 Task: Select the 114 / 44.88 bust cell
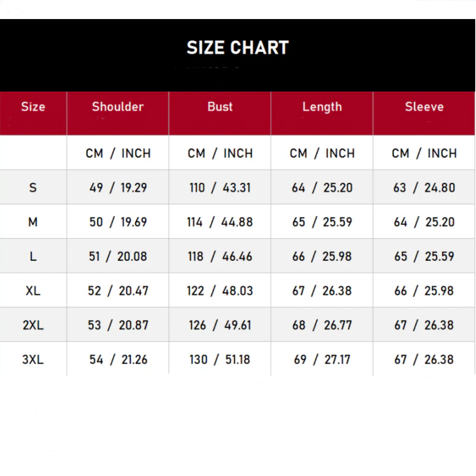pyautogui.click(x=220, y=222)
